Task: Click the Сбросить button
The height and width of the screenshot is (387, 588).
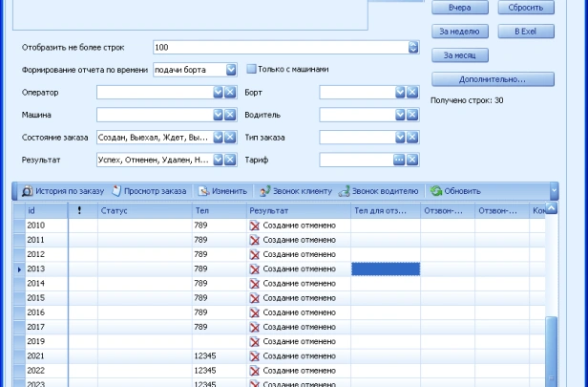Action: click(x=525, y=8)
